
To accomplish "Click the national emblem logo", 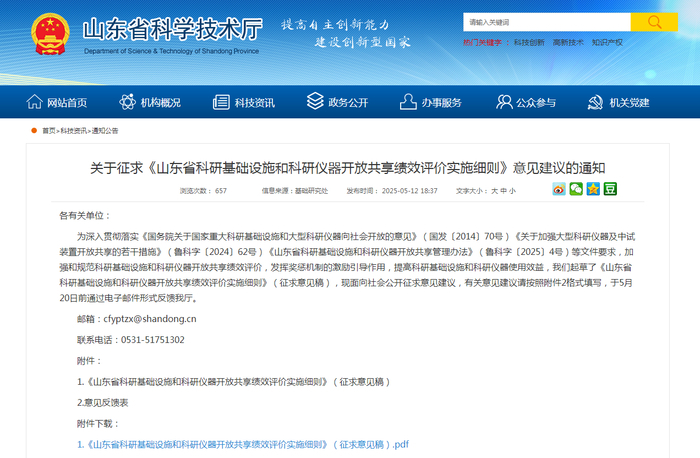I will click(x=50, y=34).
